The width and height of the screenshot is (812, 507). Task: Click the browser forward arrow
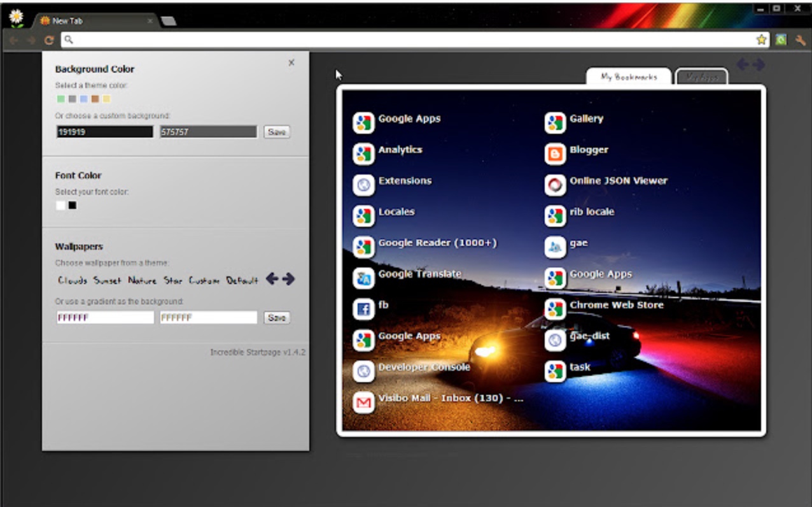click(x=32, y=40)
